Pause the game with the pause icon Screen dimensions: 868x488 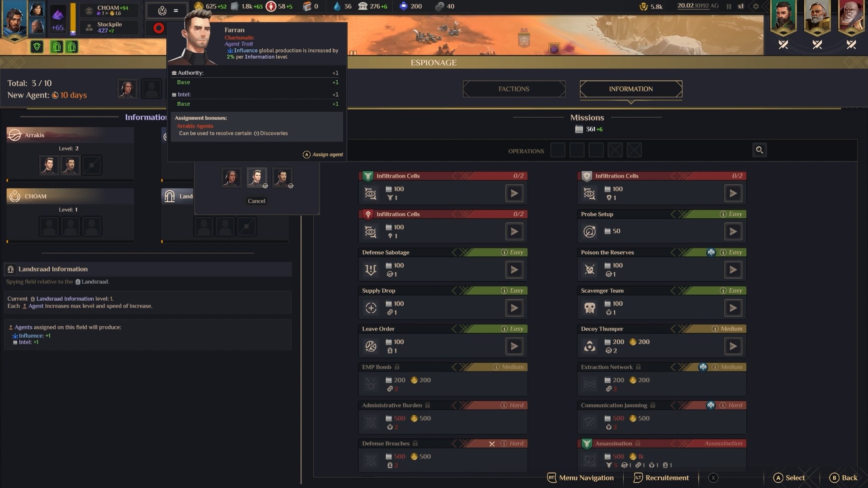tap(729, 6)
